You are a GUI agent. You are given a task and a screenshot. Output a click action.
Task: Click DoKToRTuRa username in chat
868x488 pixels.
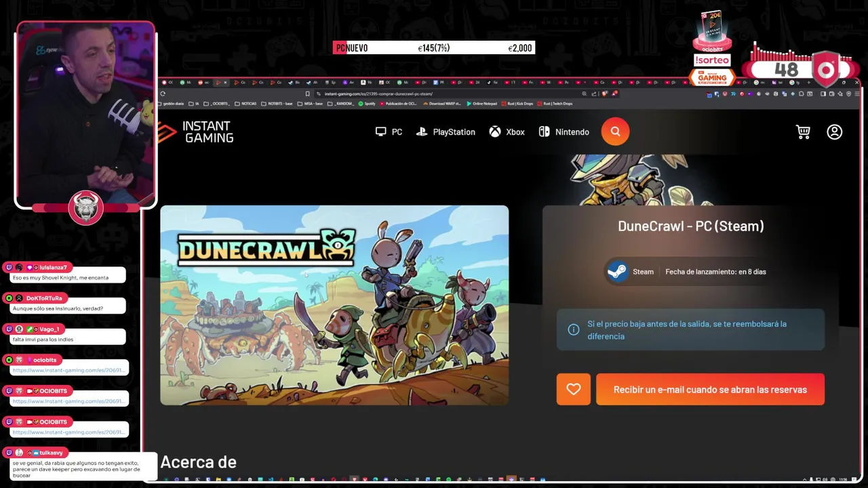44,298
